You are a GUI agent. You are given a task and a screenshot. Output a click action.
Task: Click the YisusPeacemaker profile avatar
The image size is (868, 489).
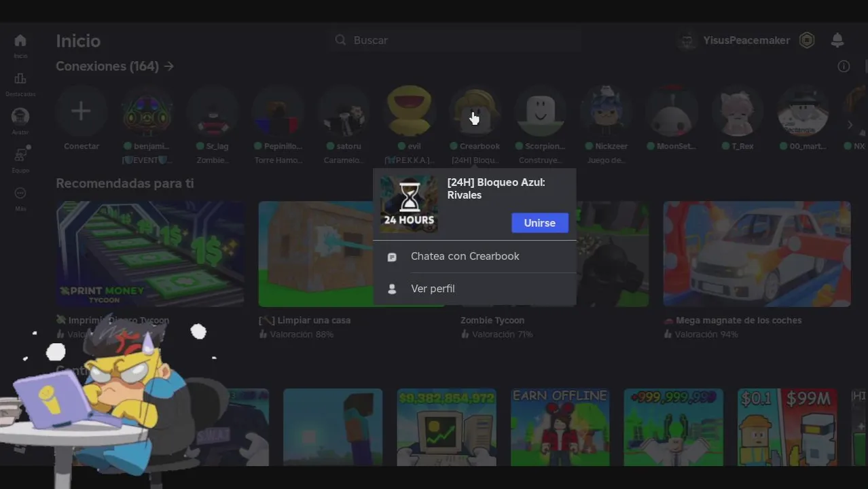tap(688, 41)
